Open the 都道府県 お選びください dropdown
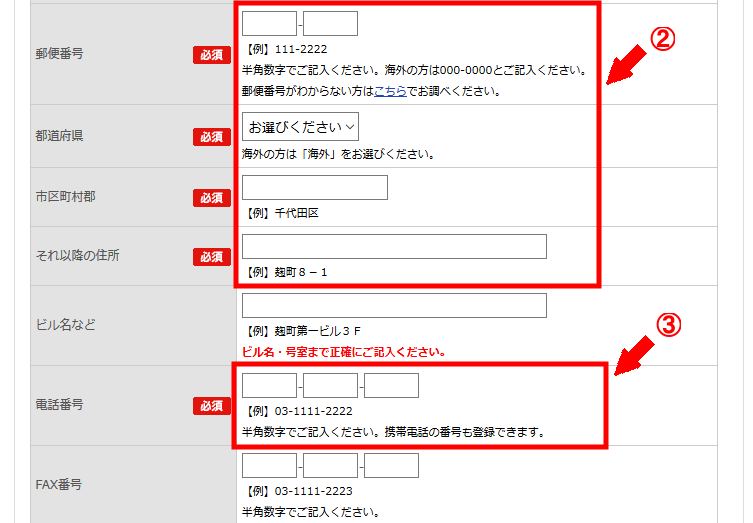753x523 pixels. pos(300,127)
